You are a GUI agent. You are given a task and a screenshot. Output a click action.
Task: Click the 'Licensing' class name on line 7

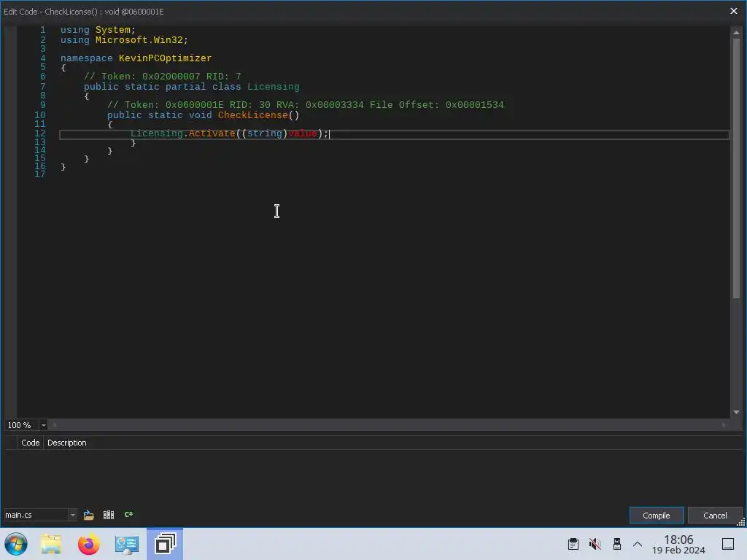pyautogui.click(x=274, y=87)
